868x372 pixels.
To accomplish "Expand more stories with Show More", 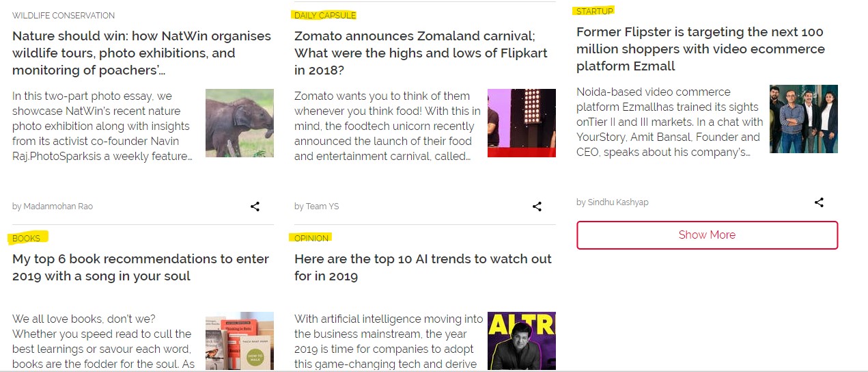I will pos(707,235).
